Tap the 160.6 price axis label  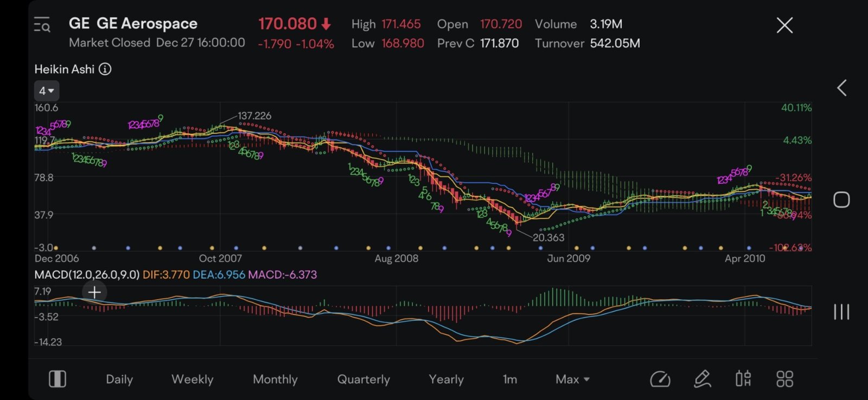(x=46, y=108)
